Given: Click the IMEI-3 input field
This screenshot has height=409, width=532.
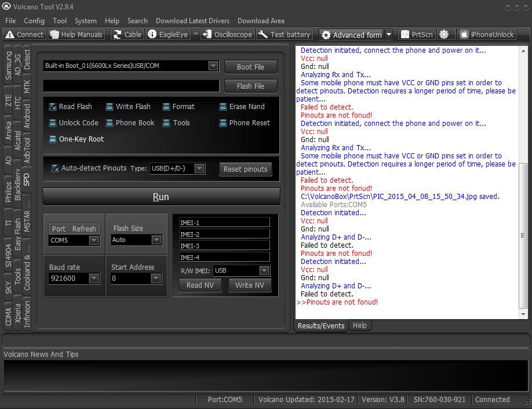Looking at the screenshot, I should [224, 245].
